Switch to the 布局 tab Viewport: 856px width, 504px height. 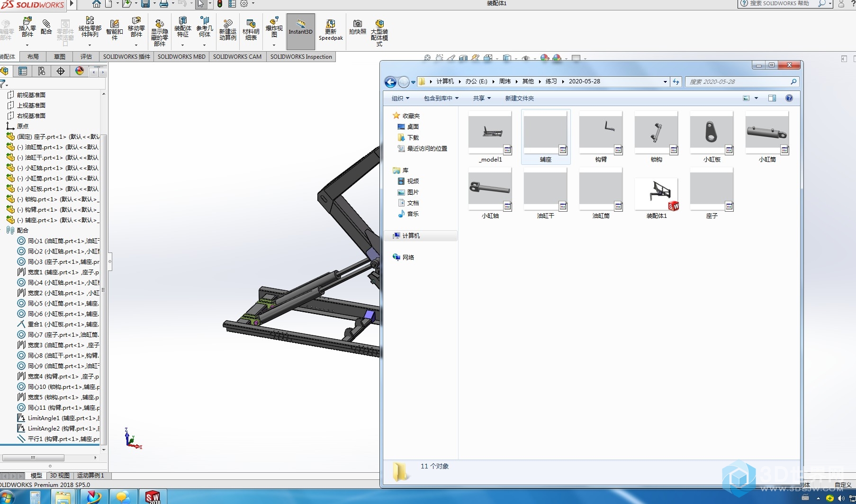click(33, 57)
